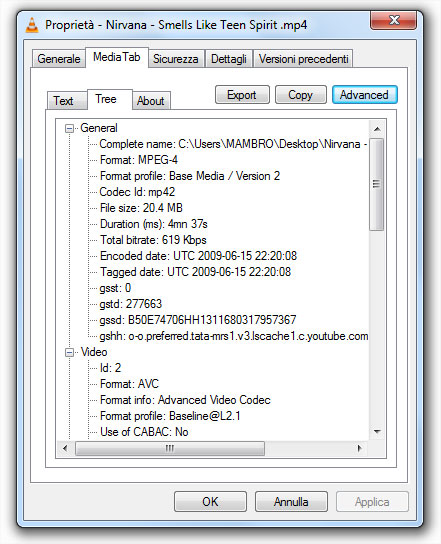Select the Format: AVC row
Viewport: 441px width, 544px height.
click(x=129, y=384)
